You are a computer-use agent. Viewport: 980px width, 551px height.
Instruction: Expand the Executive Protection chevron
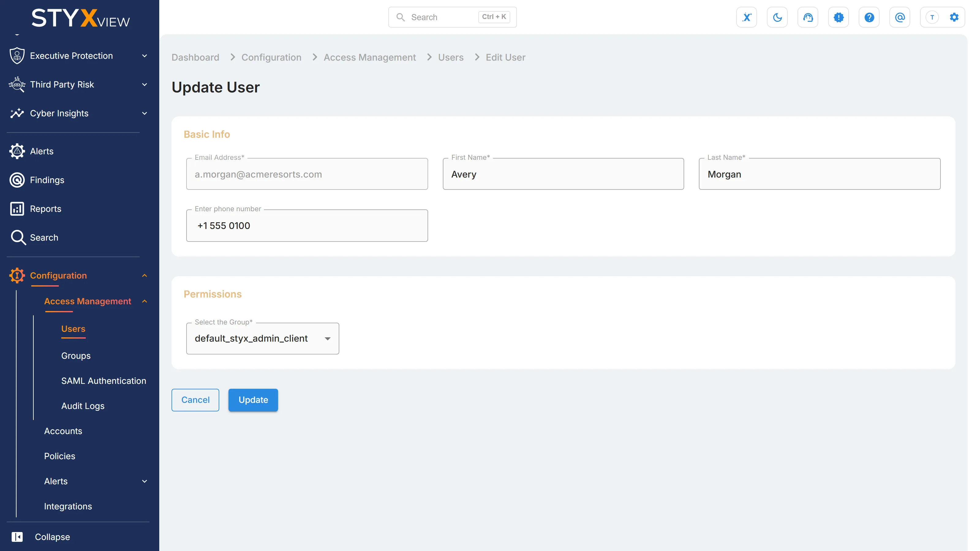145,56
